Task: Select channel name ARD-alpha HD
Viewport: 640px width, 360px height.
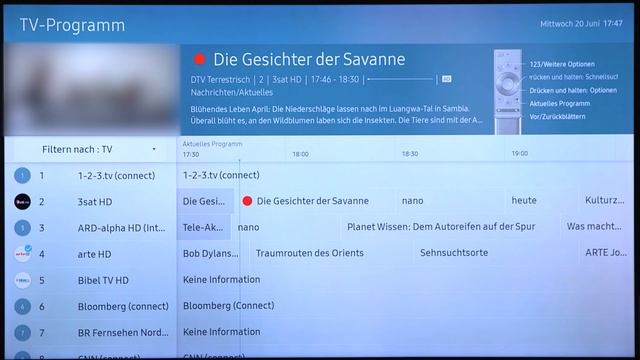Action: coord(122,228)
